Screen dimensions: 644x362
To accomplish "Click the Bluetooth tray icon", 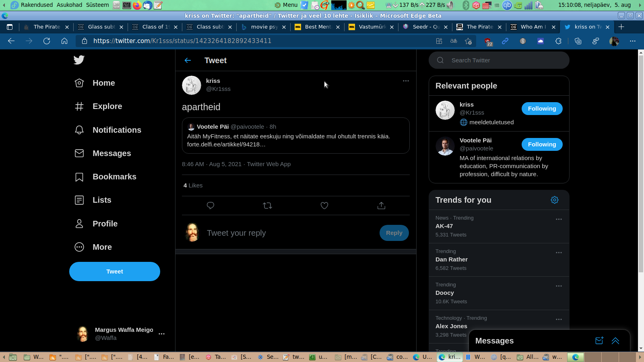I will click(x=466, y=5).
